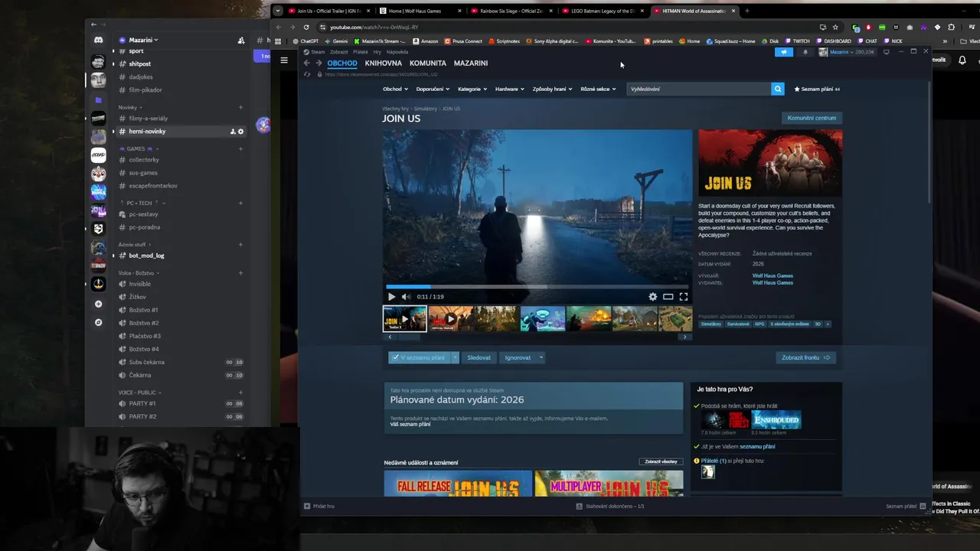Create invite for herní-novinky channel
The height and width of the screenshot is (551, 980).
tap(233, 132)
